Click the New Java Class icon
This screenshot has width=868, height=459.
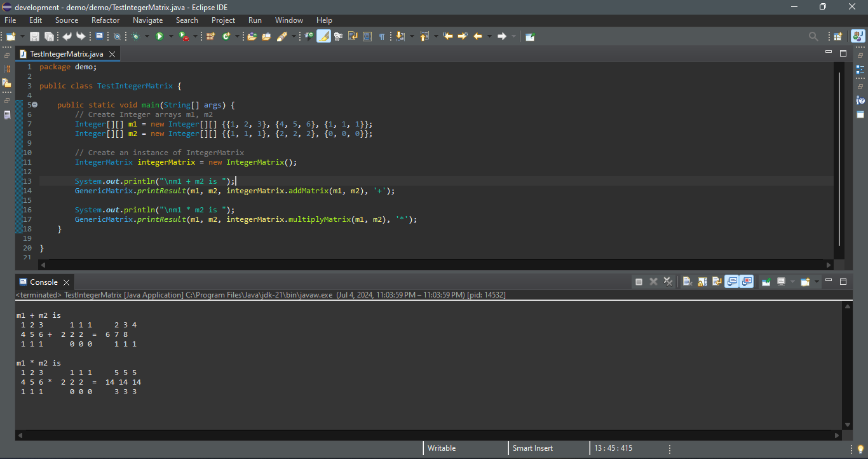(x=226, y=36)
